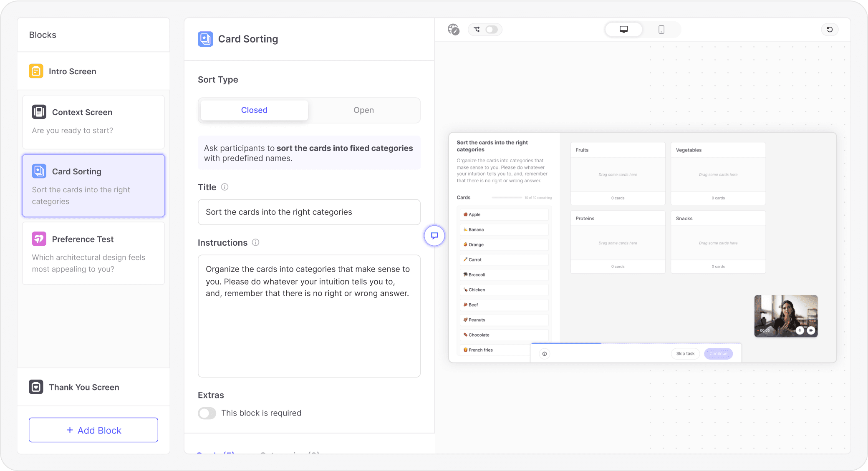Switch preview to desktop view
Image resolution: width=868 pixels, height=471 pixels.
(623, 30)
